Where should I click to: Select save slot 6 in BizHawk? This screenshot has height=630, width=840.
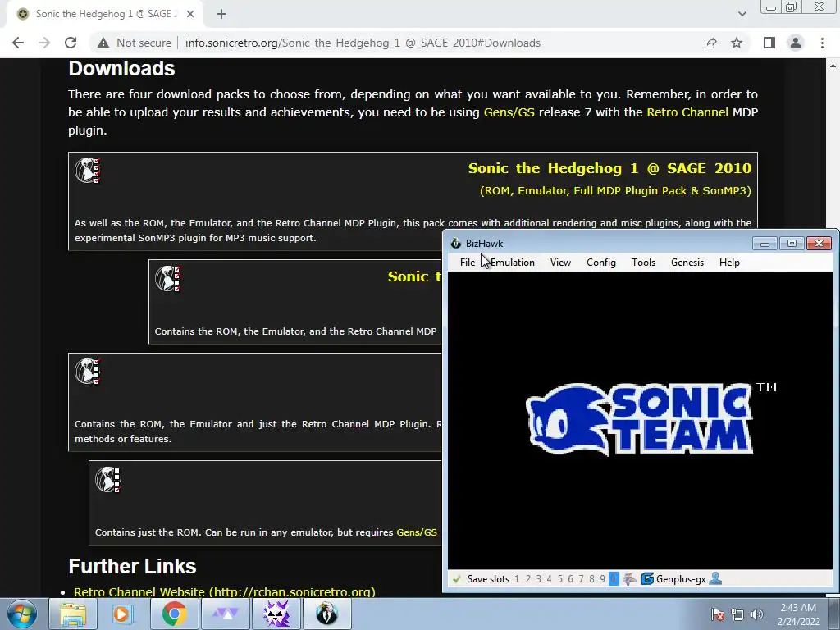(x=571, y=579)
